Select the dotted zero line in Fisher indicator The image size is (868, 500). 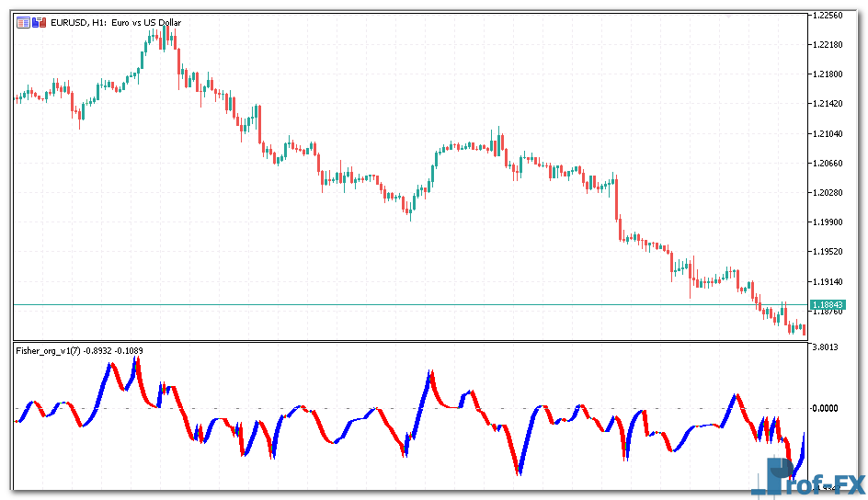click(368, 407)
